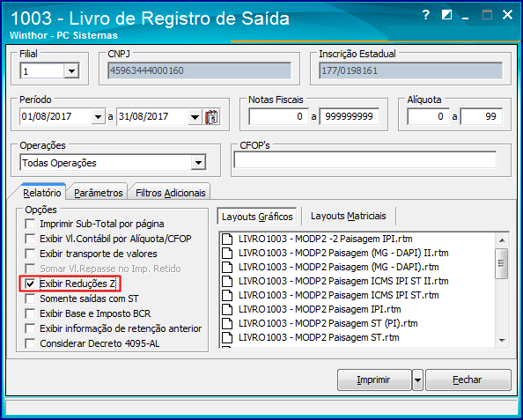The width and height of the screenshot is (523, 420).
Task: Click the Alíquota ending value 99 field
Action: click(481, 117)
